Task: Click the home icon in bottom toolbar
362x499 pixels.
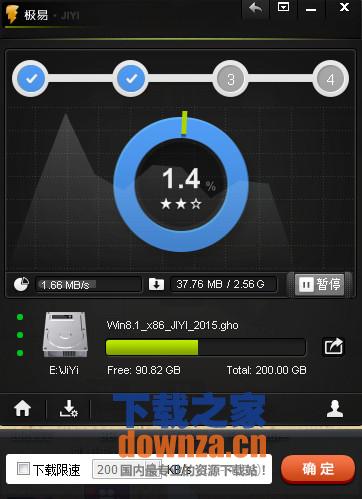Action: click(22, 408)
